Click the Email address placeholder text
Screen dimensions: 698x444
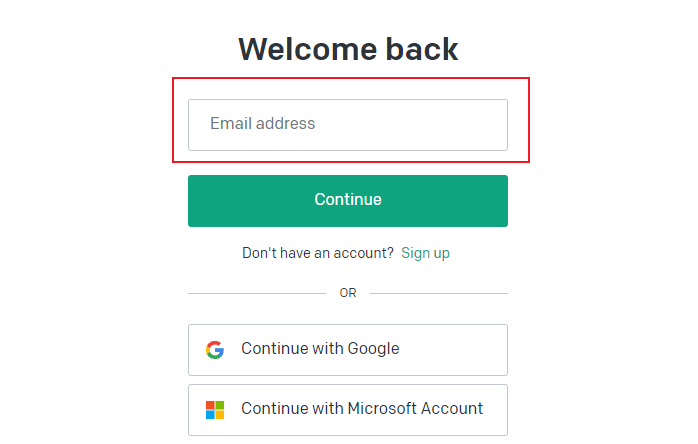[x=262, y=124]
